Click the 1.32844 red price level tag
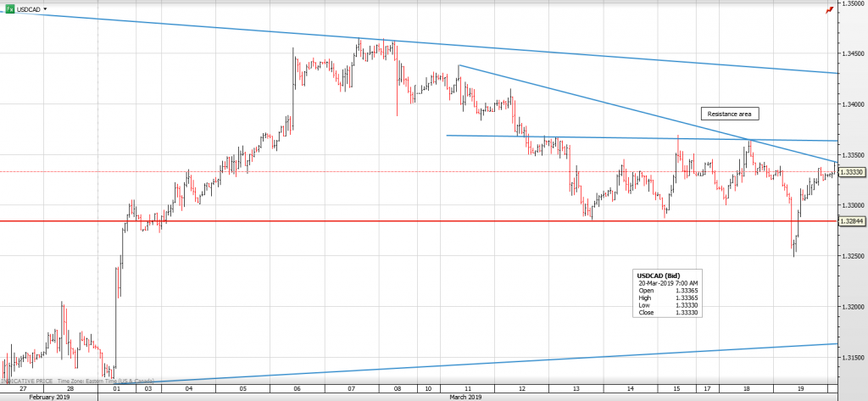The width and height of the screenshot is (868, 401). pyautogui.click(x=852, y=221)
